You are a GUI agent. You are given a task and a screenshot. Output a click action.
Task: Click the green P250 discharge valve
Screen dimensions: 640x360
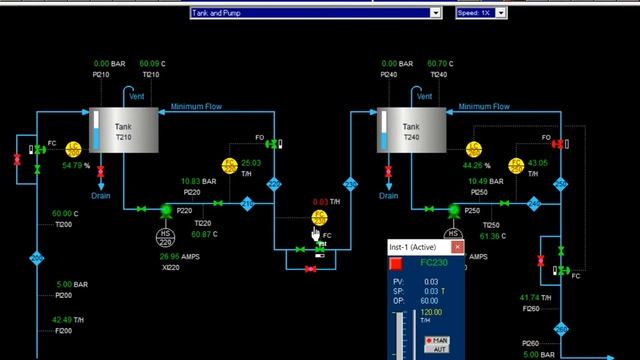pyautogui.click(x=504, y=203)
